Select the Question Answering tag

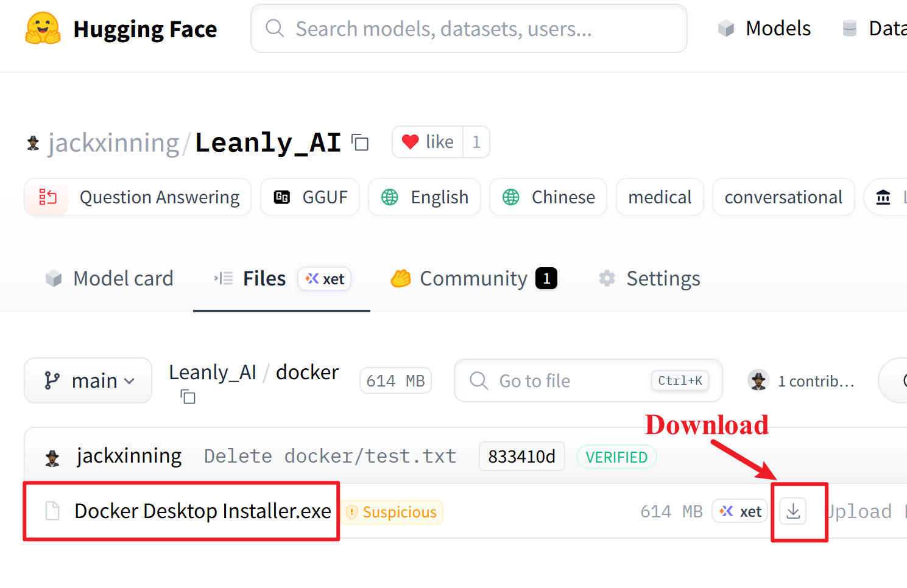(x=138, y=197)
